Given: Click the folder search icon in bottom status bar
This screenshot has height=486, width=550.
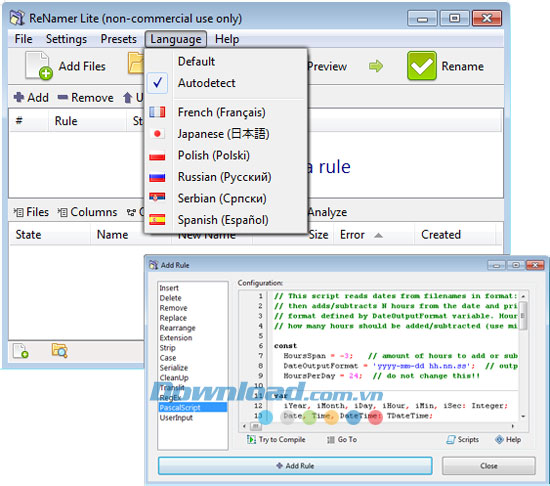Looking at the screenshot, I should pyautogui.click(x=60, y=351).
